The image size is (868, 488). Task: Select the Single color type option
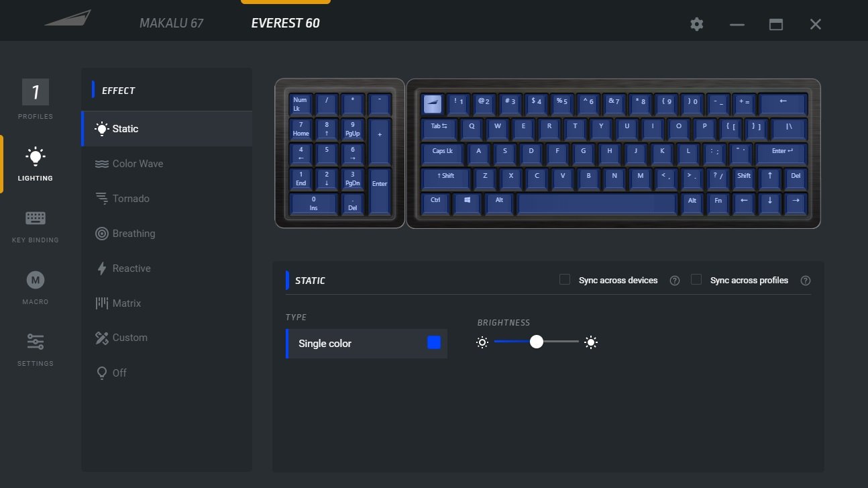tap(366, 344)
